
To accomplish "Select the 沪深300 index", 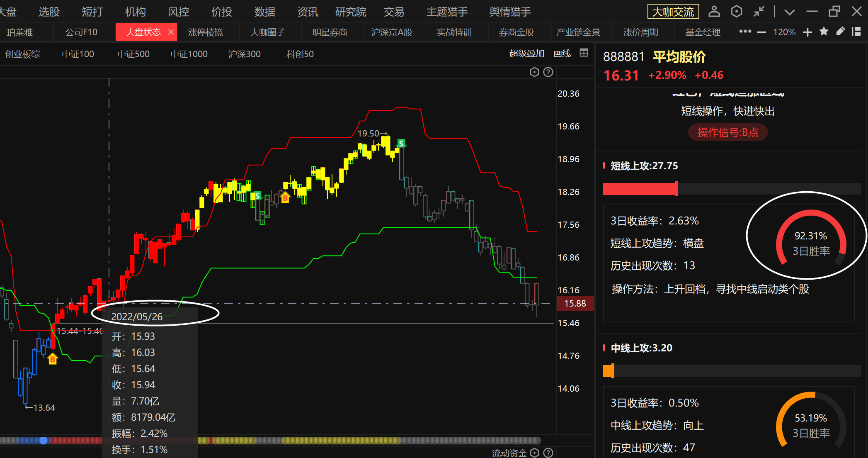I will tap(245, 54).
